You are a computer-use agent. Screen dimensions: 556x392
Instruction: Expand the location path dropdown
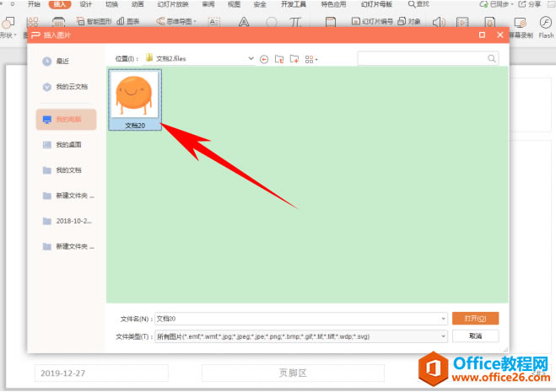251,58
